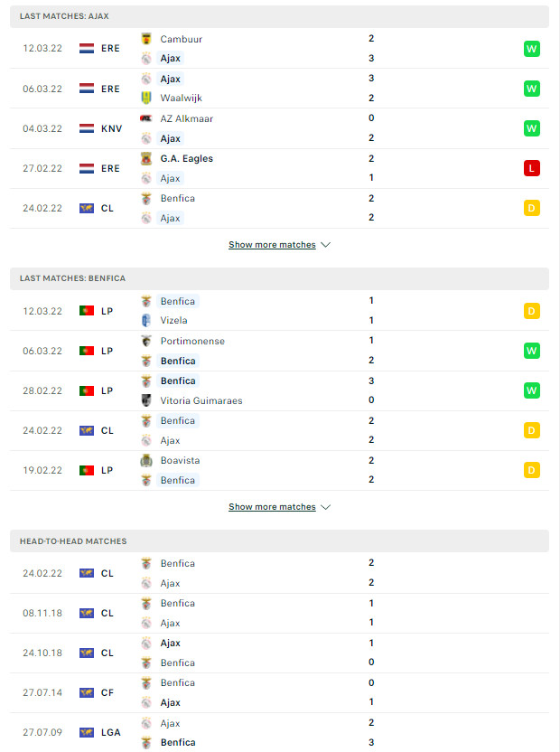The width and height of the screenshot is (560, 752).
Task: Select the Last Matches: Benfica header
Action: tap(279, 278)
